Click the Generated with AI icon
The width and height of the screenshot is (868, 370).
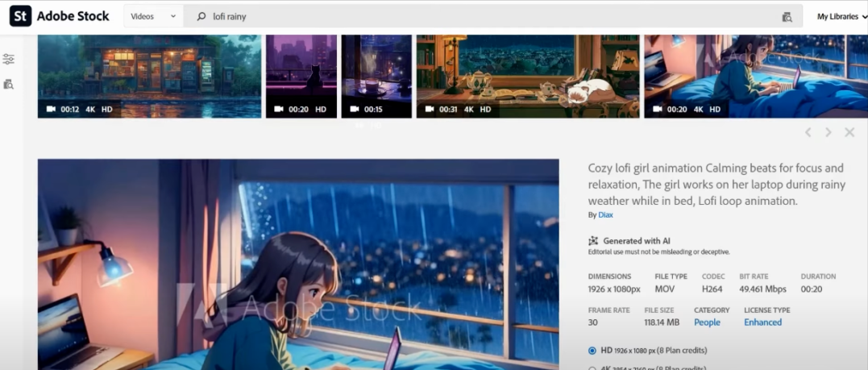(593, 241)
